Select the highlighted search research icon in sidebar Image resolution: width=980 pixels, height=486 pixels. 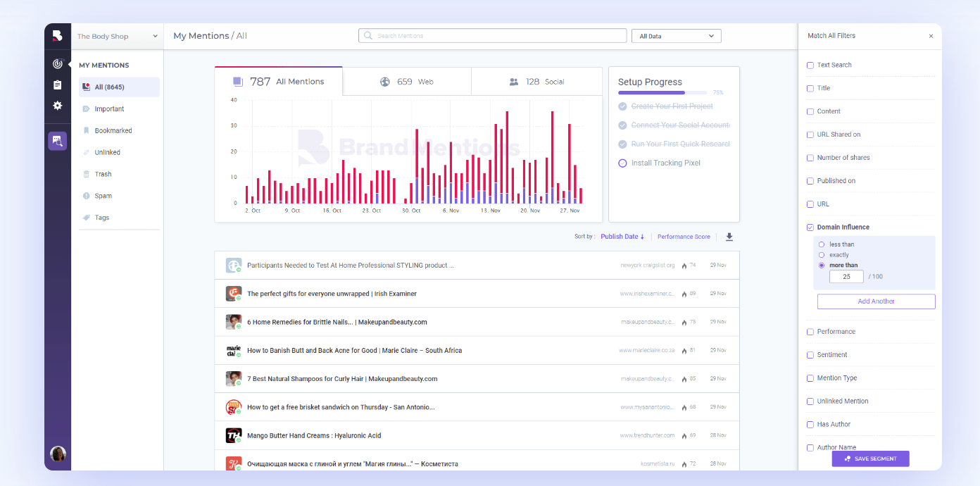[58, 141]
